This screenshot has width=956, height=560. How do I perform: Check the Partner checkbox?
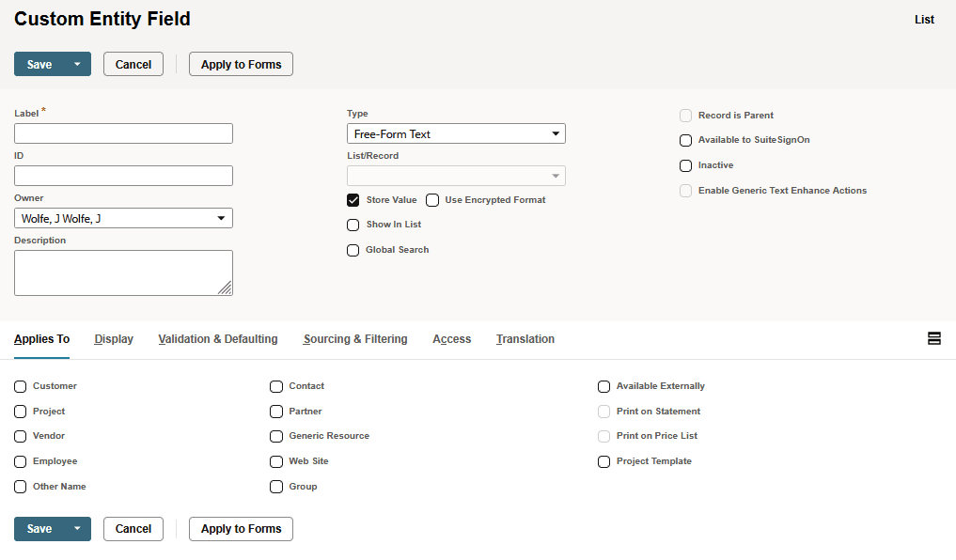[x=276, y=412]
